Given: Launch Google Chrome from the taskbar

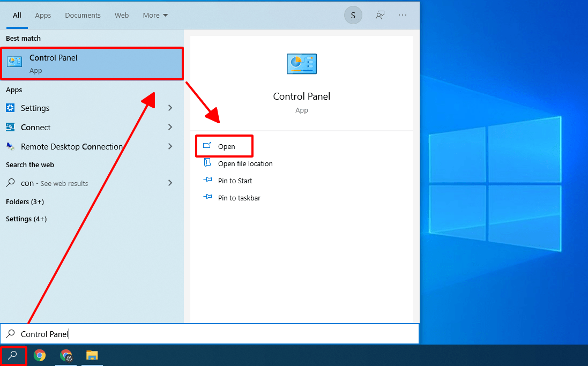Looking at the screenshot, I should [x=40, y=355].
